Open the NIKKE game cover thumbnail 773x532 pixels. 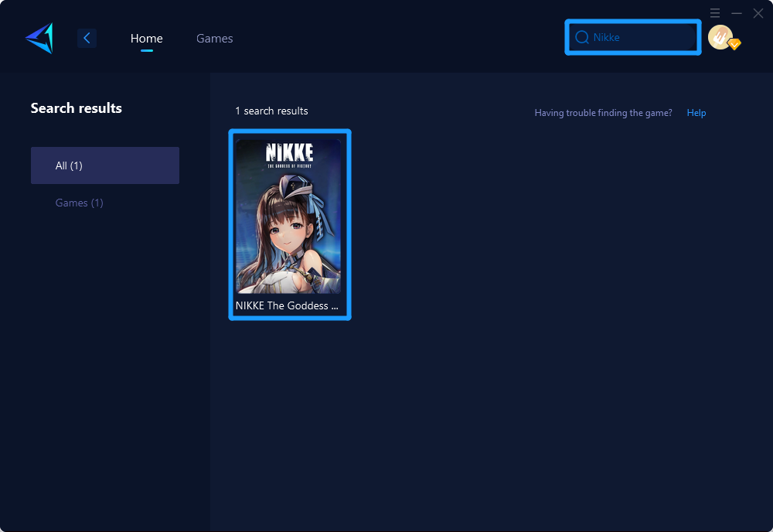[x=288, y=217]
